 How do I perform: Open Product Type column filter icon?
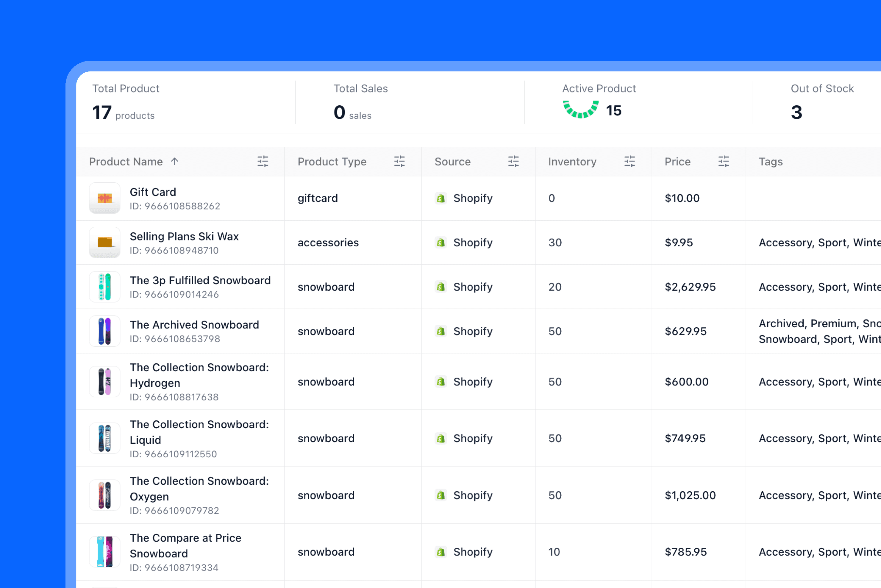[399, 161]
